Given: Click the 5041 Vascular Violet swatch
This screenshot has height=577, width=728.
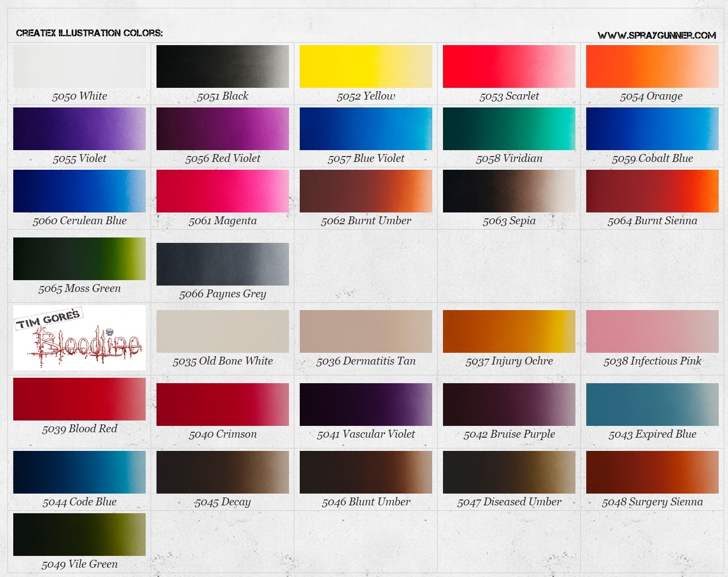Looking at the screenshot, I should point(365,404).
